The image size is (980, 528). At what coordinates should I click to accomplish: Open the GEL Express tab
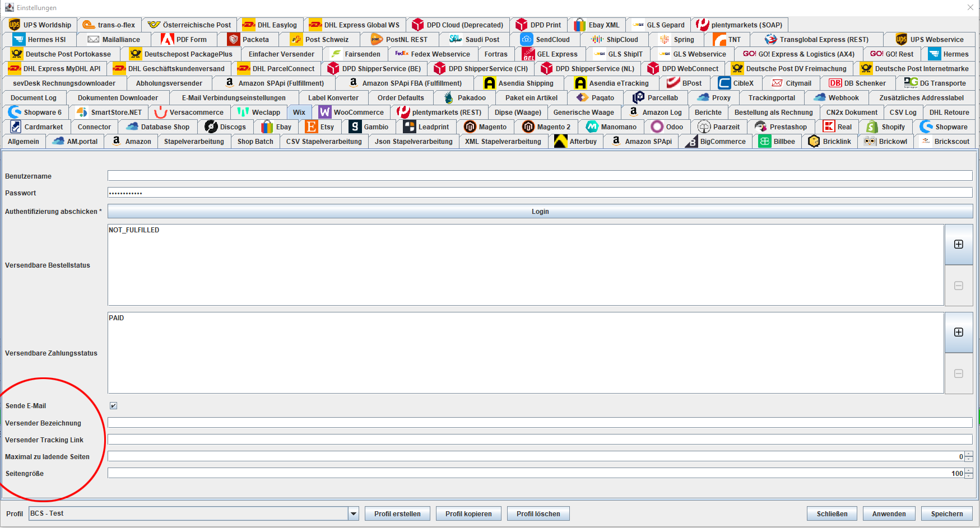(x=550, y=54)
